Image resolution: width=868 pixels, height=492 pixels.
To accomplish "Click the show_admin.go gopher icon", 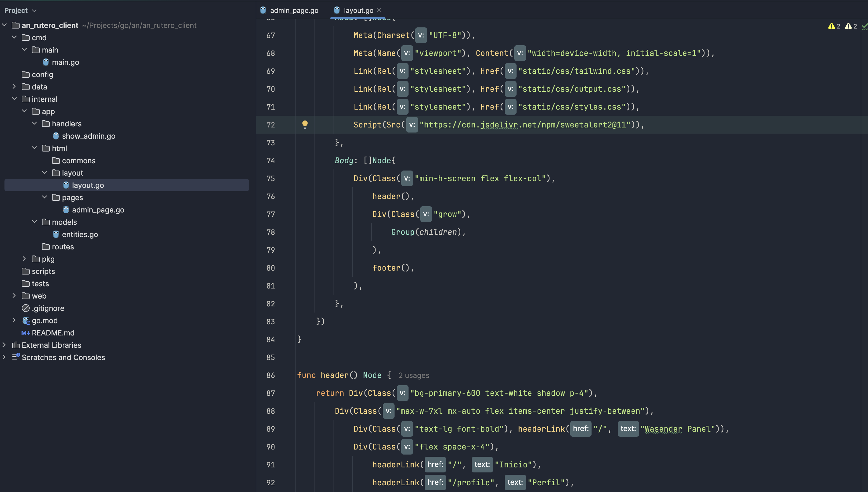I will [x=56, y=136].
